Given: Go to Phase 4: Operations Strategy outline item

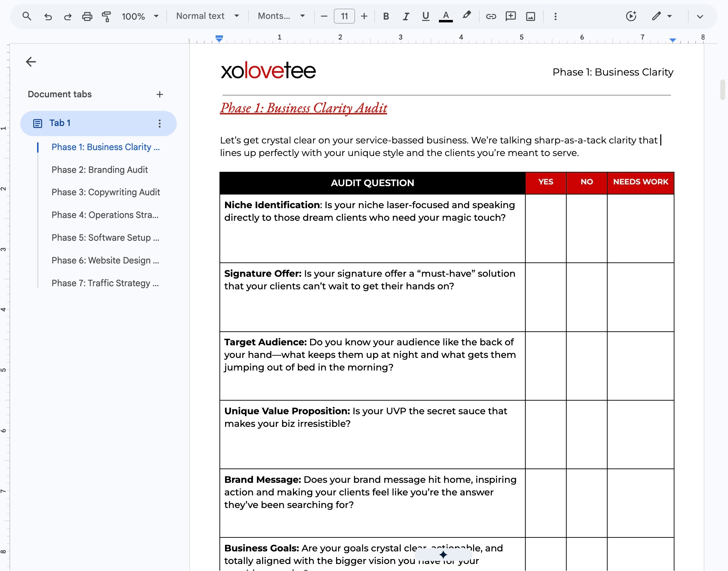Looking at the screenshot, I should point(105,215).
